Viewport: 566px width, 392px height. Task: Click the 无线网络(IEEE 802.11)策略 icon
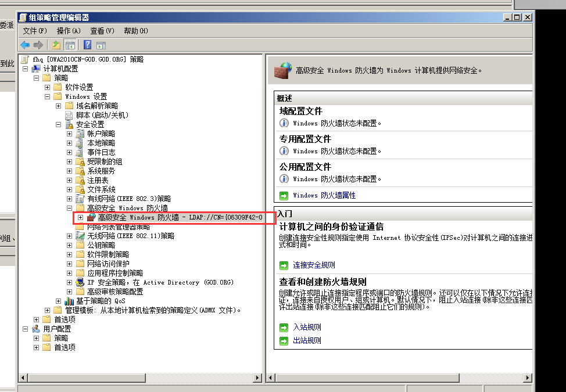[x=80, y=236]
